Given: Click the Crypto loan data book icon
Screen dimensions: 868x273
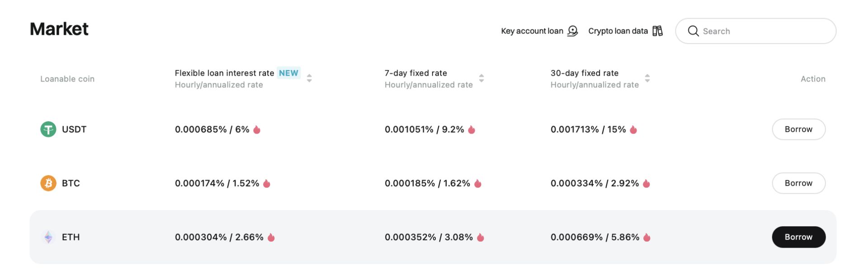Looking at the screenshot, I should 658,31.
